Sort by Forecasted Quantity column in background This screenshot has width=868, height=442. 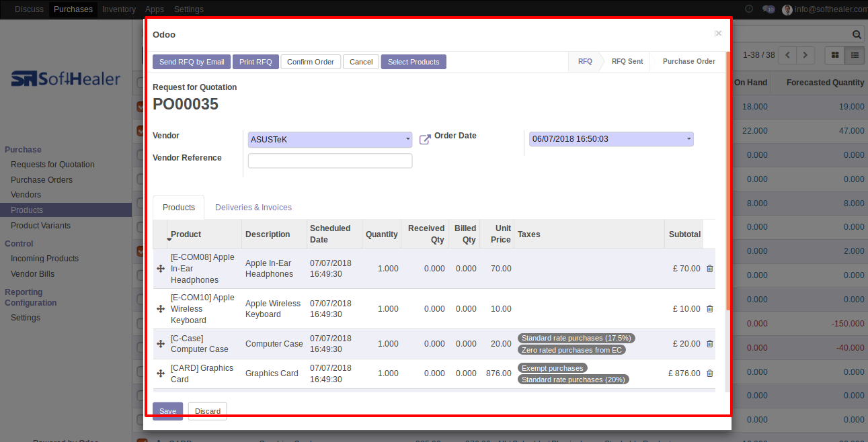(x=825, y=83)
